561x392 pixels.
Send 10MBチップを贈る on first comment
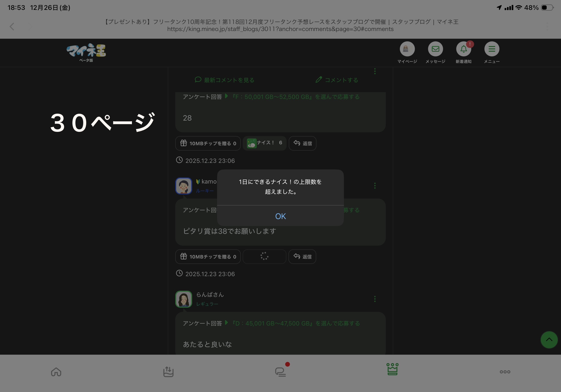coord(208,143)
